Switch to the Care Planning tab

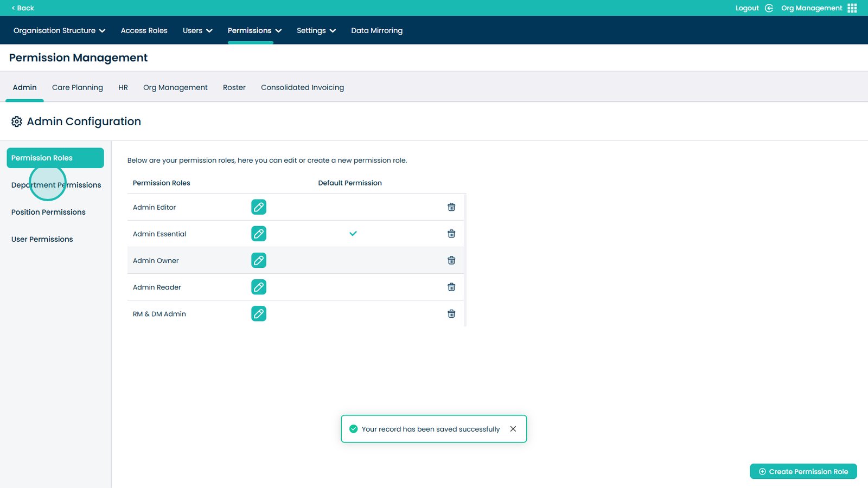pyautogui.click(x=78, y=87)
